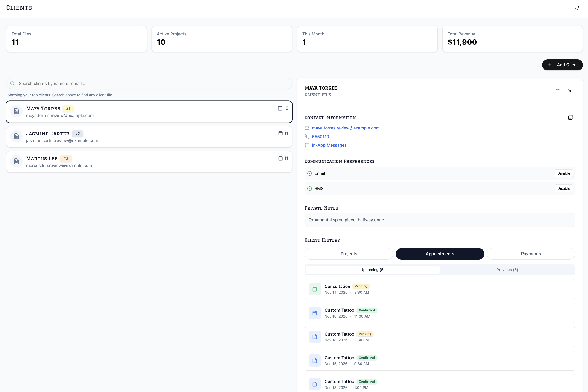Click the SMS enabled checkmark indicator
The height and width of the screenshot is (392, 588).
pyautogui.click(x=309, y=188)
